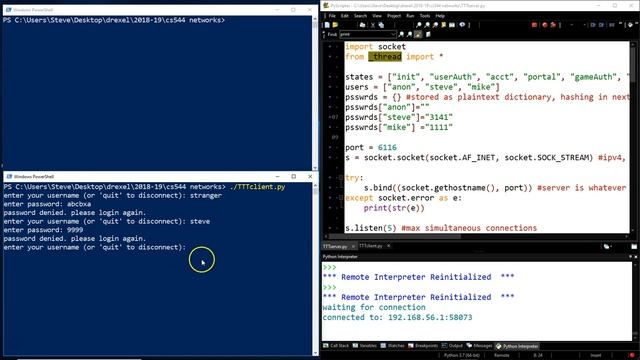Click the horizontal scrollbar thumb under the code editor
Screen dimensions: 640x360
pos(394,236)
